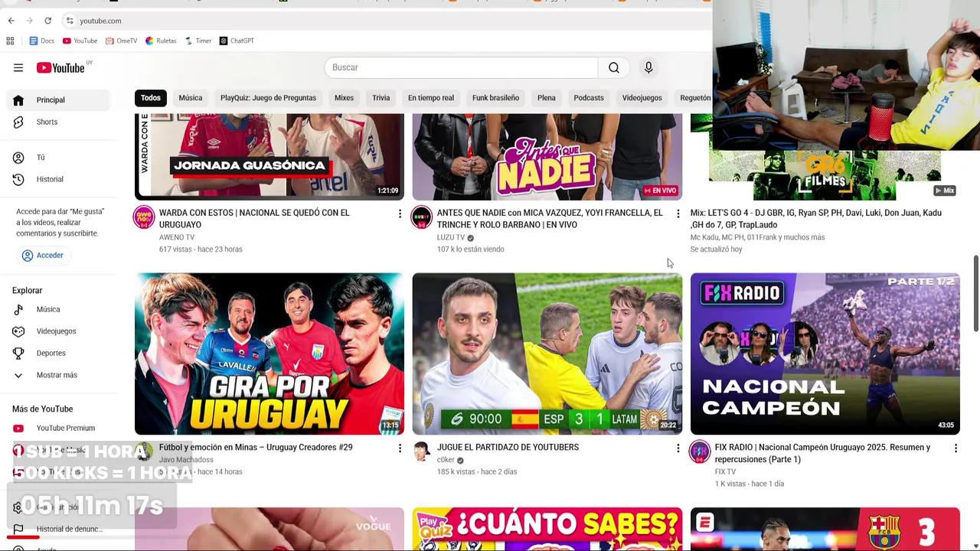Click the Acceder sign-in button
This screenshot has width=980, height=551.
point(43,256)
